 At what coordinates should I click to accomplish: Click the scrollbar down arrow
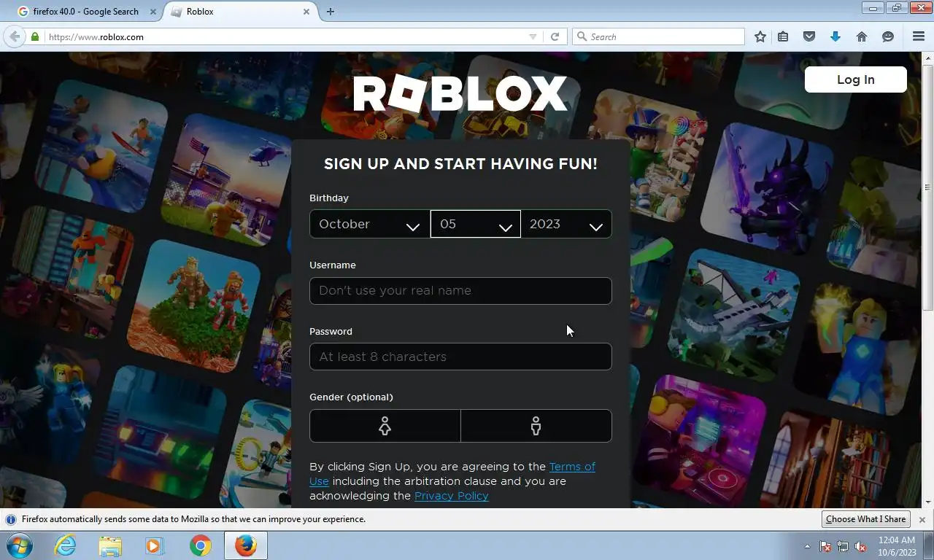click(x=928, y=502)
